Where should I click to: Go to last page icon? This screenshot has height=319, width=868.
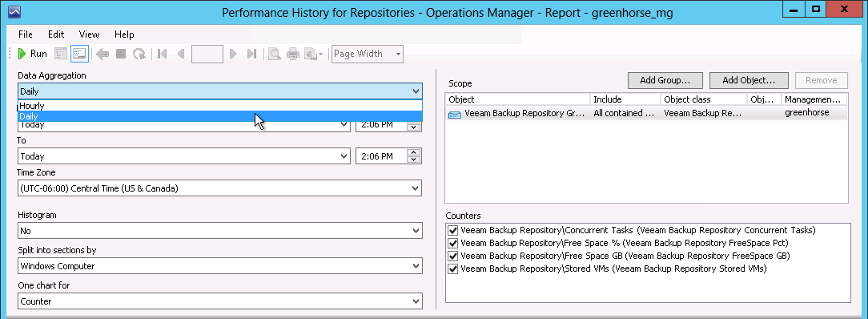point(252,54)
